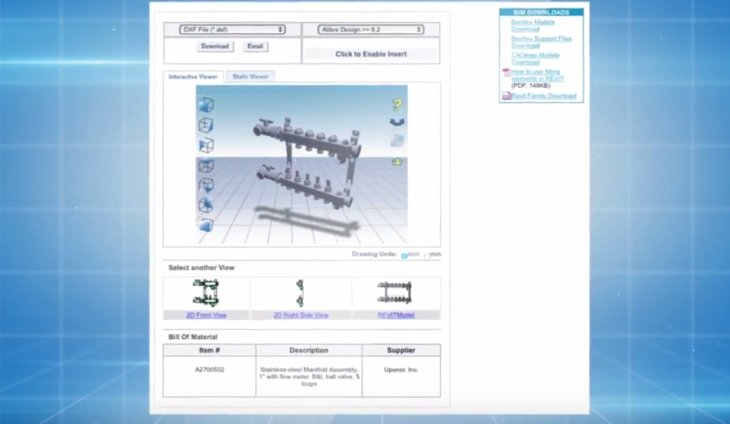Open Bentley Models Download link
730x424 pixels.
[533, 26]
